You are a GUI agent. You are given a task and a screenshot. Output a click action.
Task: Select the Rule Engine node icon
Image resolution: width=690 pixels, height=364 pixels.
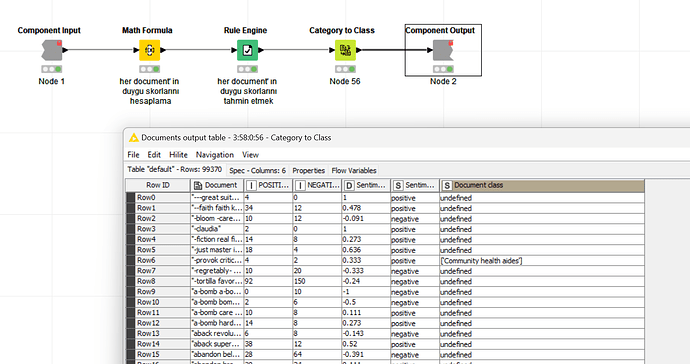(247, 50)
